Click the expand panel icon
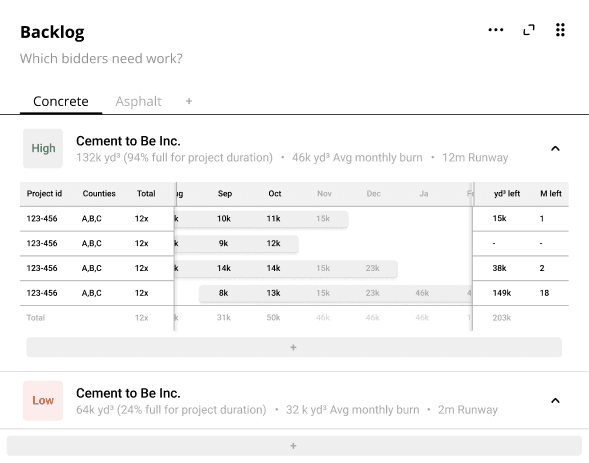589x463 pixels. 529,30
